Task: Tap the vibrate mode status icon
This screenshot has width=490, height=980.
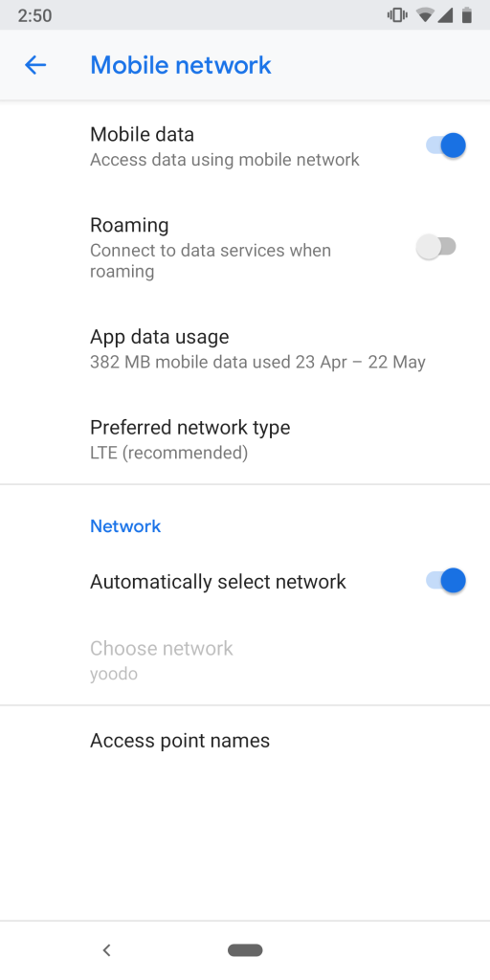Action: (397, 15)
